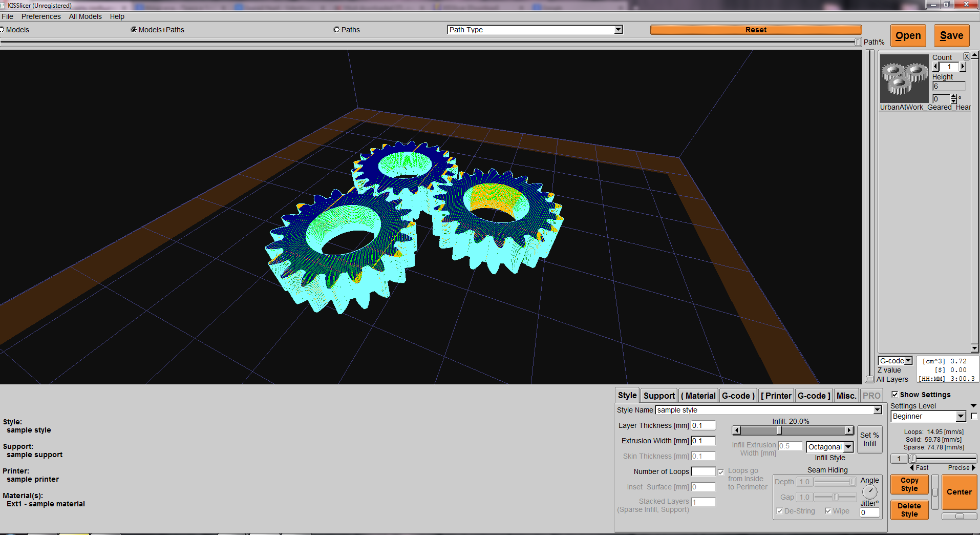
Task: Click the Infill slider's left arrow
Action: point(736,430)
